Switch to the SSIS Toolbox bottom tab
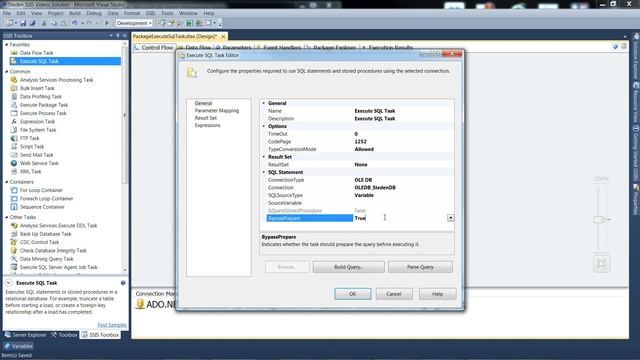Viewport: 640px width, 360px height. point(100,335)
